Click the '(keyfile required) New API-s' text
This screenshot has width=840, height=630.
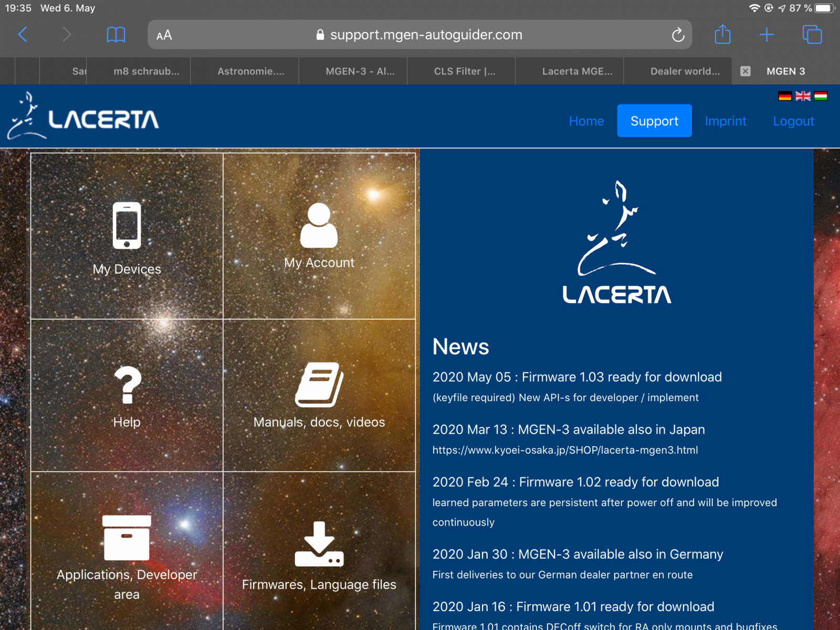point(565,397)
